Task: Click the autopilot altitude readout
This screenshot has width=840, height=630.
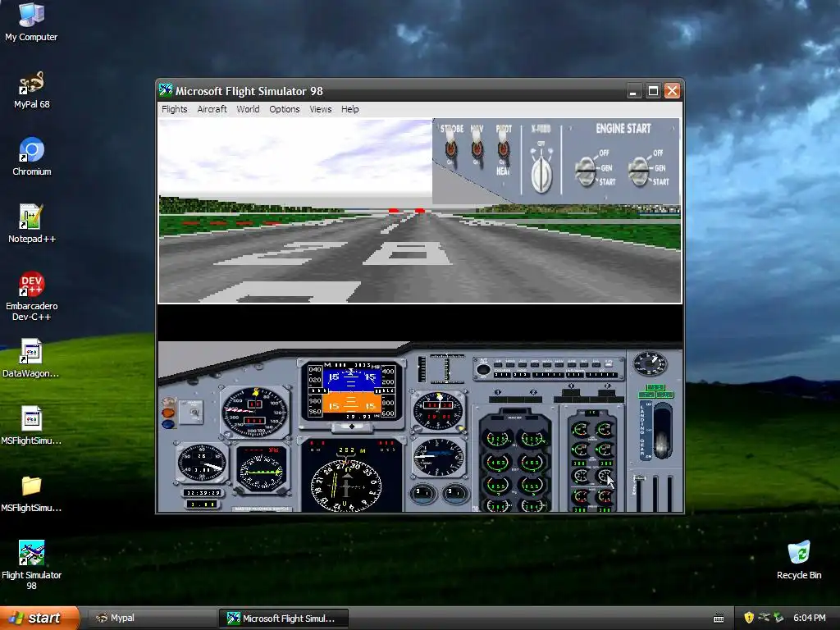Action: pyautogui.click(x=548, y=374)
